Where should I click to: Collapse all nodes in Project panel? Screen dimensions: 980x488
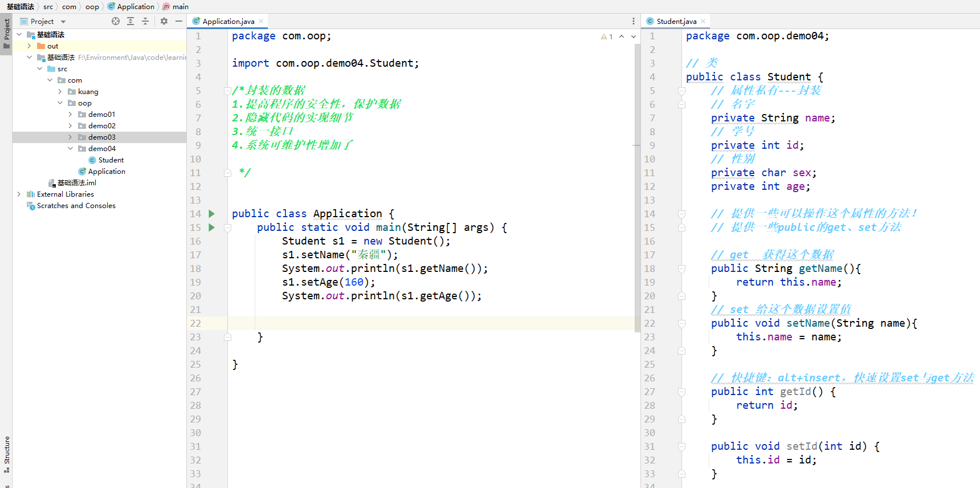[x=145, y=21]
